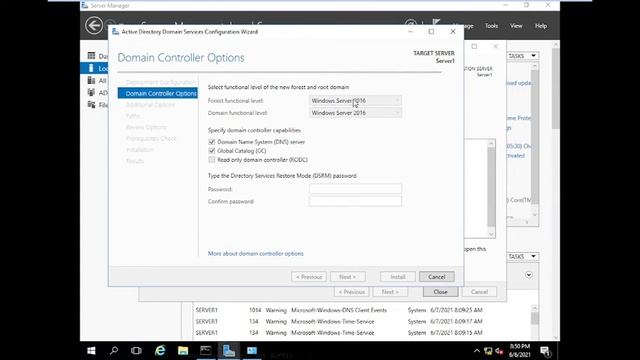Screen dimensions: 640x360
Task: Open the View menu in Server Manager
Action: [516, 26]
